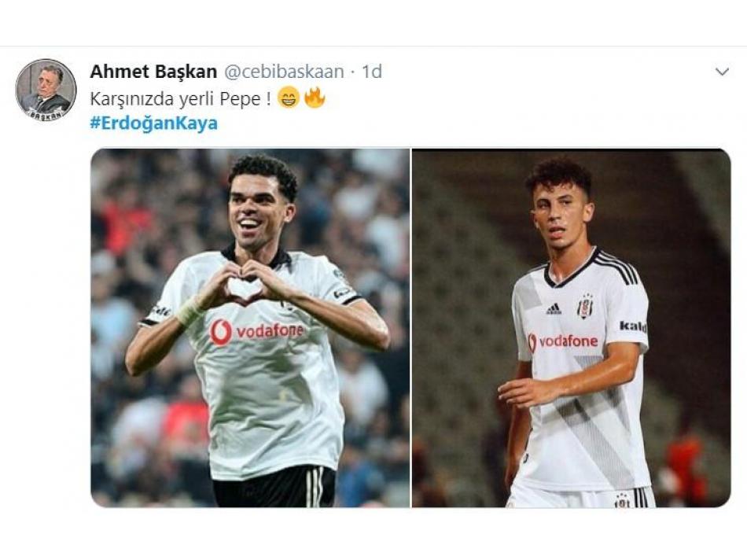Open the left photo with heart gesture
The width and height of the screenshot is (747, 560).
(x=249, y=327)
